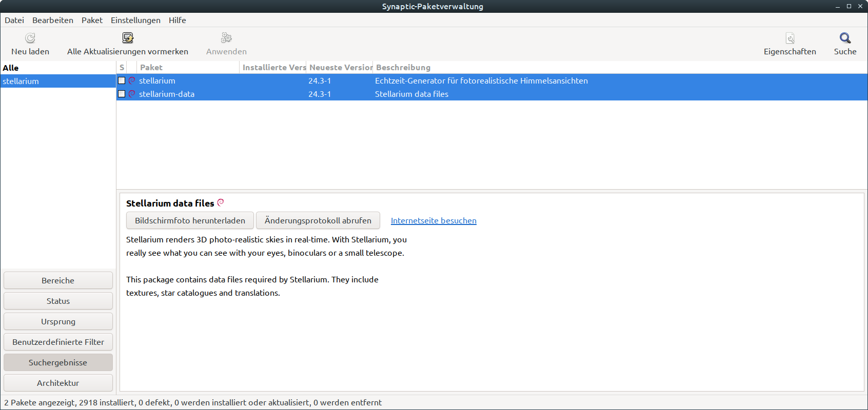Click Stellarium data files description cell in list
Viewport: 868px width, 410px height.
pyautogui.click(x=411, y=94)
